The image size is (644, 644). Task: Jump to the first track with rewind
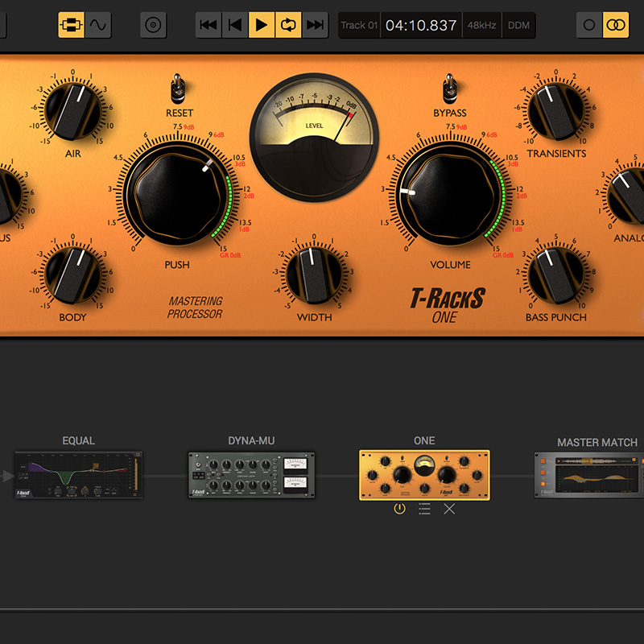208,25
